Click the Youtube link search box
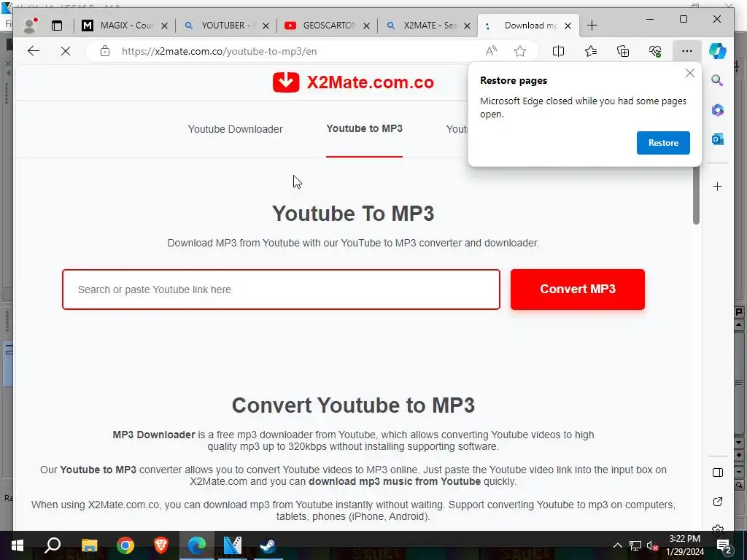The width and height of the screenshot is (747, 560). pyautogui.click(x=281, y=289)
